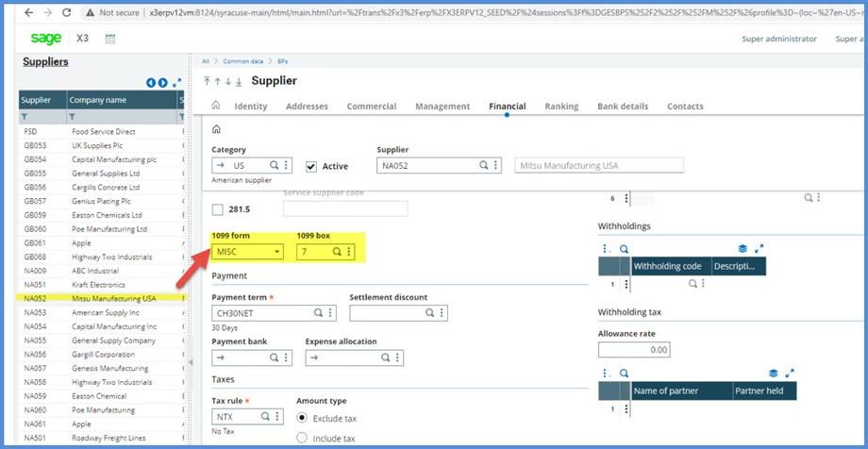Select Exclude tax radio button
Viewport: 868px width, 449px height.
(302, 418)
